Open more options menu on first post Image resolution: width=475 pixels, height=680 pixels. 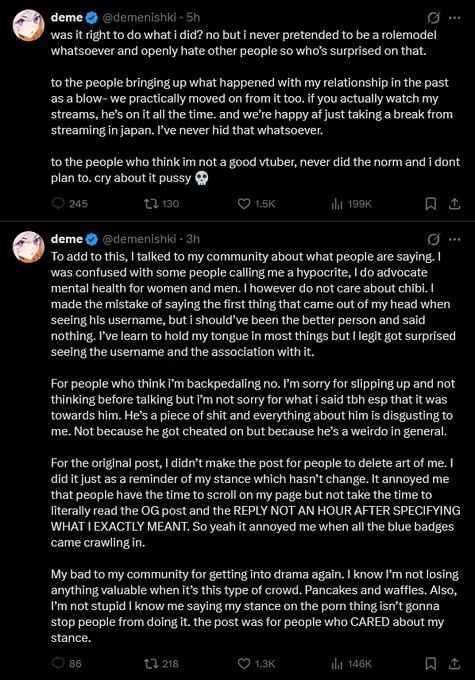(x=454, y=18)
